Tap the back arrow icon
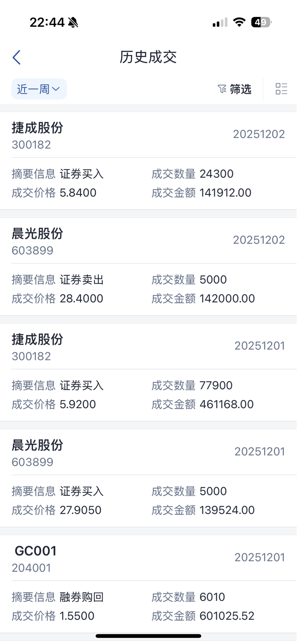Viewport: 297px width, 644px height. (x=16, y=57)
